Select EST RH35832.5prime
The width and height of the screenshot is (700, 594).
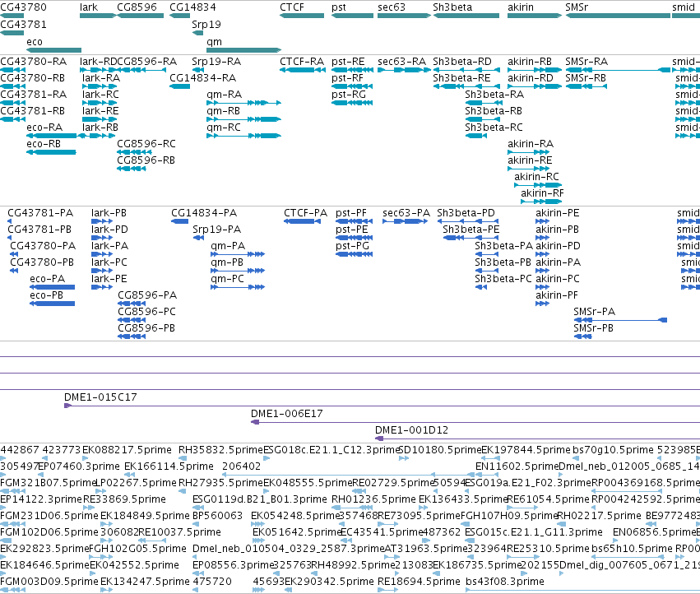click(220, 450)
